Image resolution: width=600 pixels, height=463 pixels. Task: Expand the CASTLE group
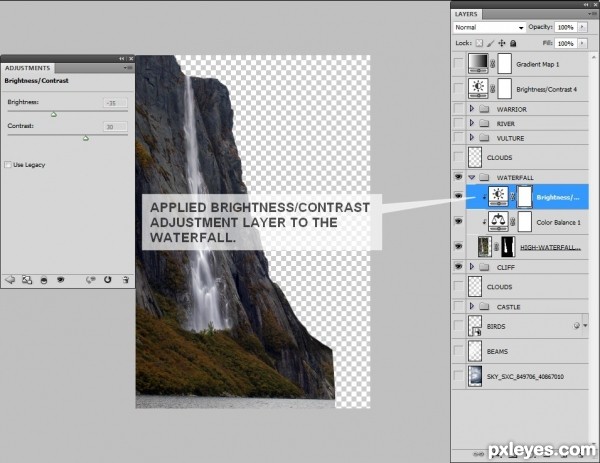tap(472, 306)
